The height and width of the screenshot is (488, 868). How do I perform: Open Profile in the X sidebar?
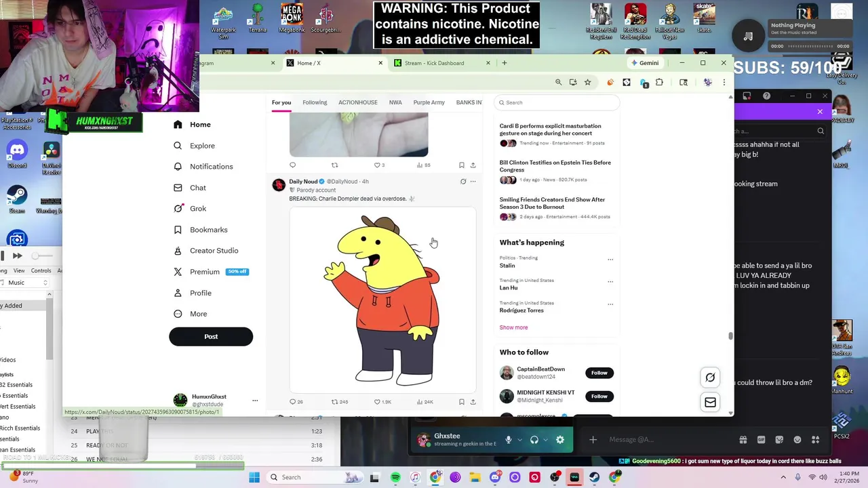pyautogui.click(x=193, y=293)
